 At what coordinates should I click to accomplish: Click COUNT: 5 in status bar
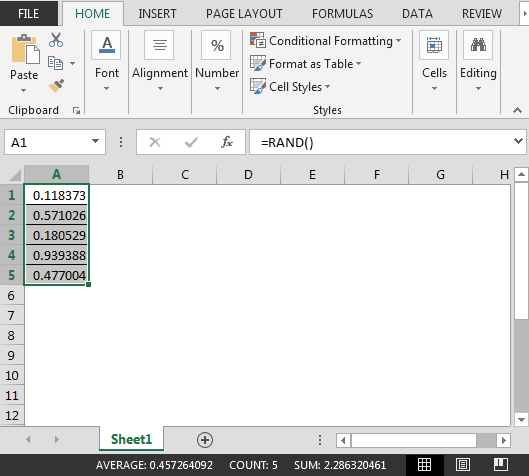[253, 465]
